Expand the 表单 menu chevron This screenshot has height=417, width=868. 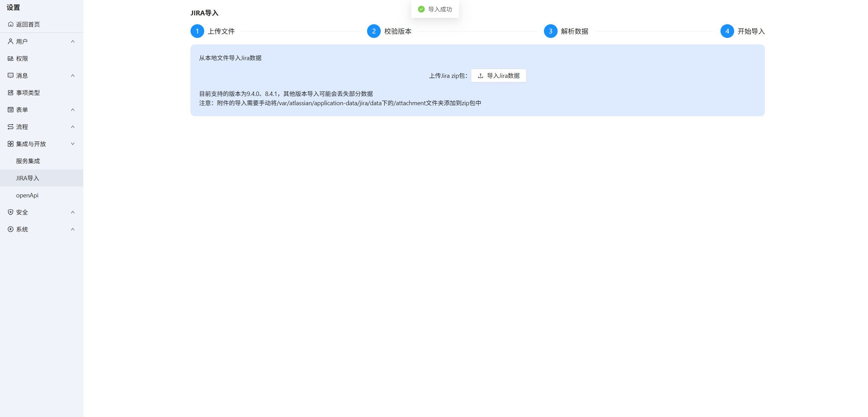click(73, 110)
